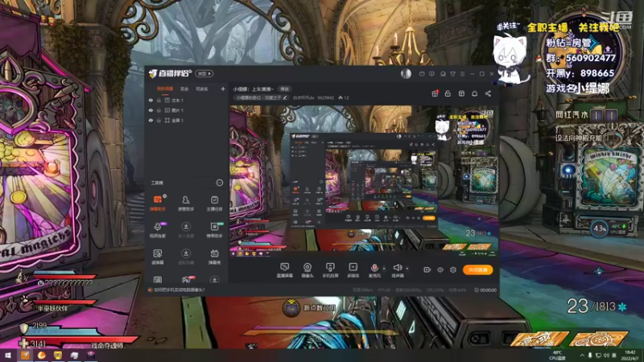The width and height of the screenshot is (644, 362).
Task: Open the PK tool in the toolbox
Action: pos(186,279)
